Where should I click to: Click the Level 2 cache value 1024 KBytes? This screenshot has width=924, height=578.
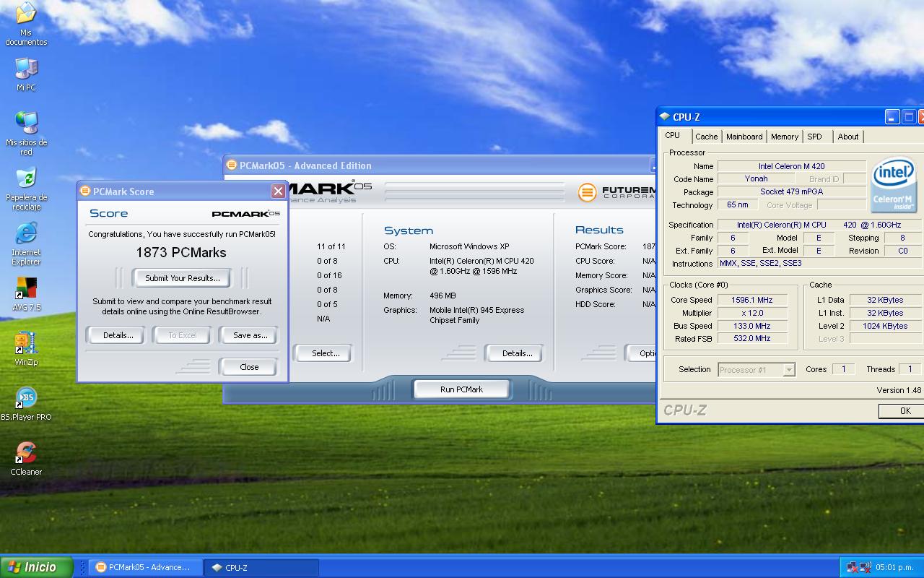885,326
